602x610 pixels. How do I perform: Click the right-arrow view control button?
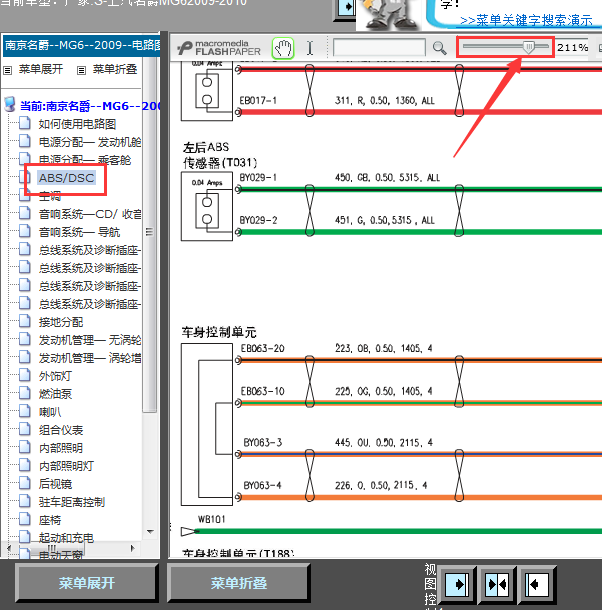[x=456, y=584]
